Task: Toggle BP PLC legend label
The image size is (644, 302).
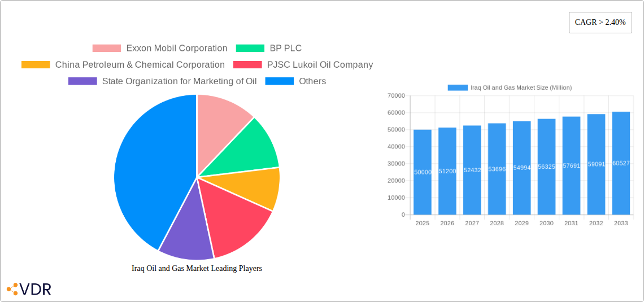Action: pyautogui.click(x=285, y=48)
